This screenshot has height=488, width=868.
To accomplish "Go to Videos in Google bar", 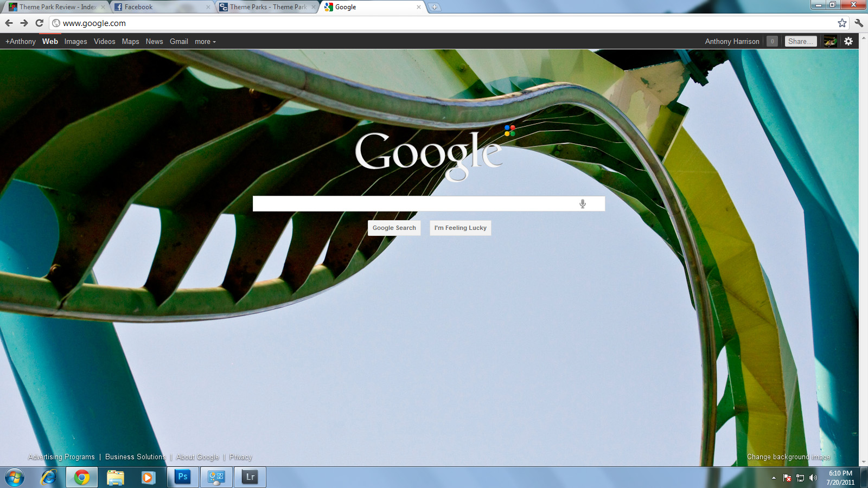I will coord(104,42).
